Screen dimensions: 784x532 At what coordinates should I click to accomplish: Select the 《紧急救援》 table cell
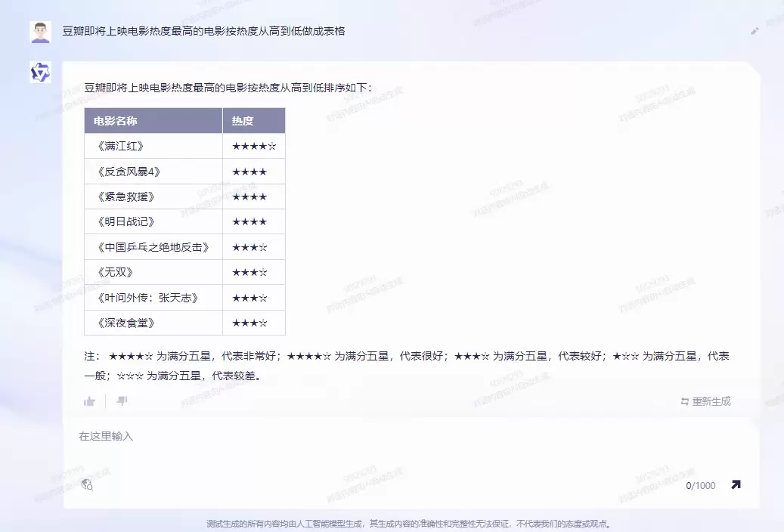(153, 196)
